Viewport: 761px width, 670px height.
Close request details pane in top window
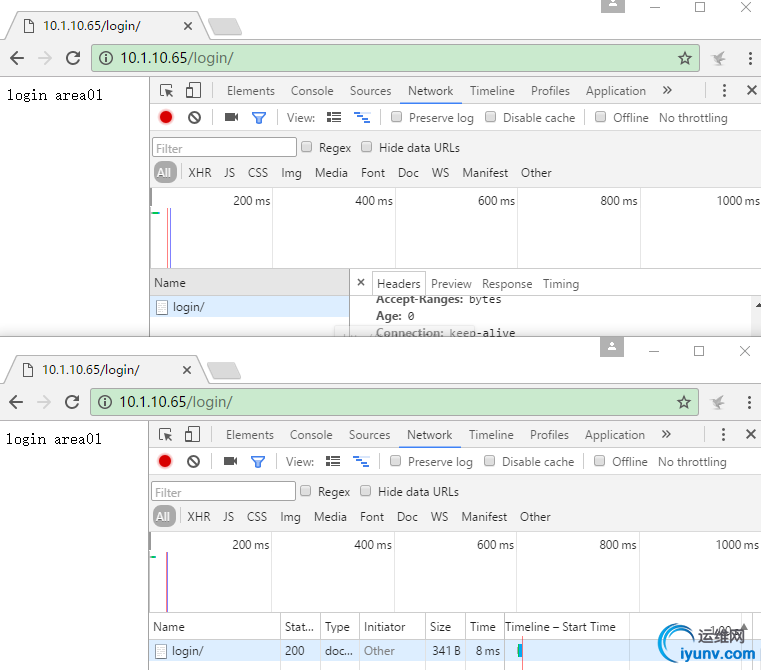pos(361,282)
